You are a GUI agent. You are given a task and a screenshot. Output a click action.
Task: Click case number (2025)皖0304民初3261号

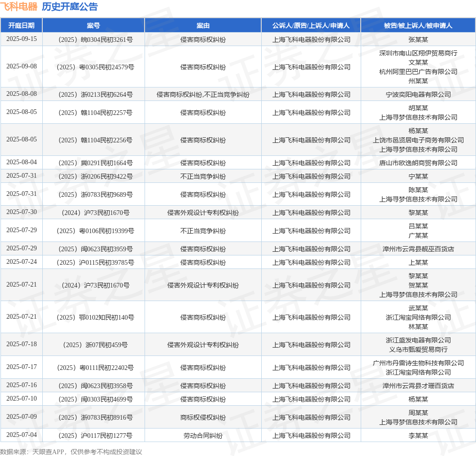[95, 40]
